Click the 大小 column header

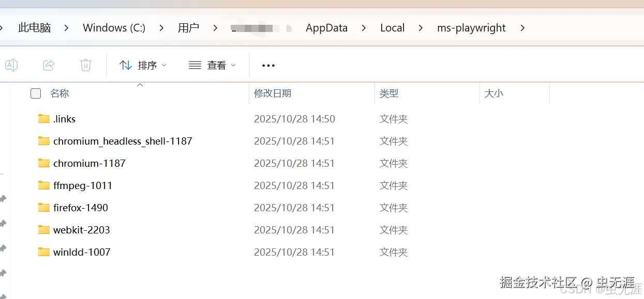[493, 93]
